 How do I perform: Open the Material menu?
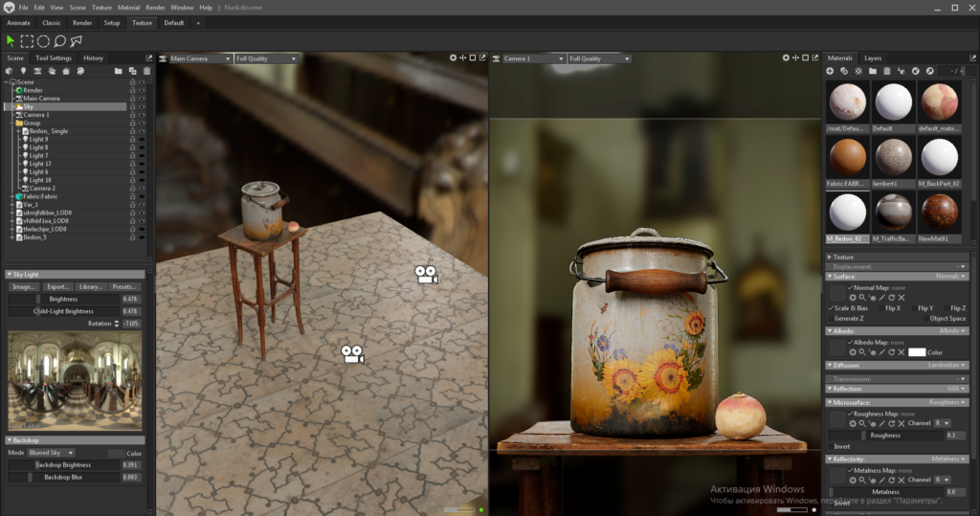129,8
